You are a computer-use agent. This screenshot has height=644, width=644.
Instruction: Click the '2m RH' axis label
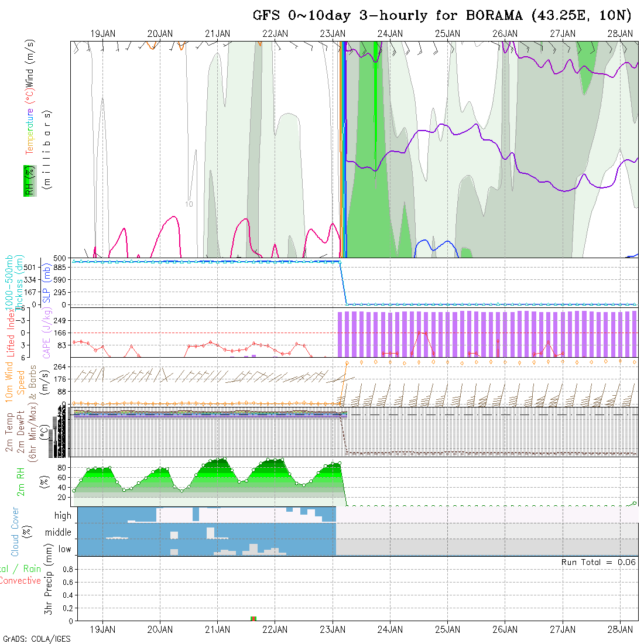pyautogui.click(x=20, y=482)
